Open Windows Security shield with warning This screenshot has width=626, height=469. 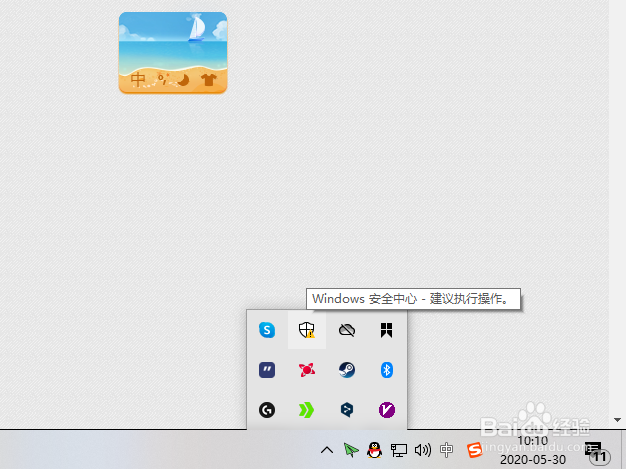point(307,330)
